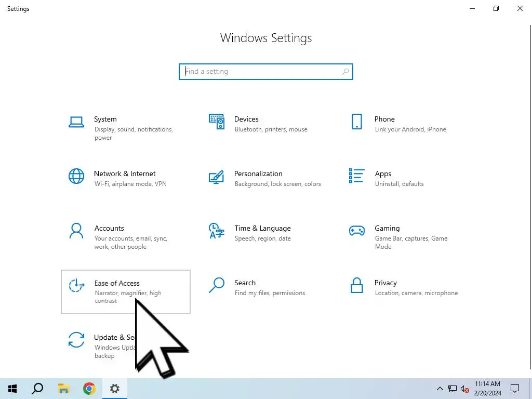Open Devices settings title
The width and height of the screenshot is (532, 399).
pos(246,119)
